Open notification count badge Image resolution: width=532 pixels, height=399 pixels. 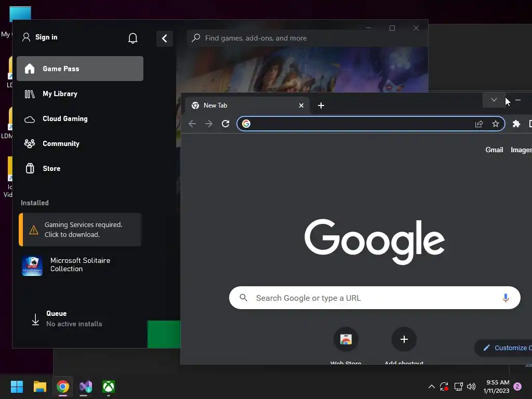click(517, 387)
